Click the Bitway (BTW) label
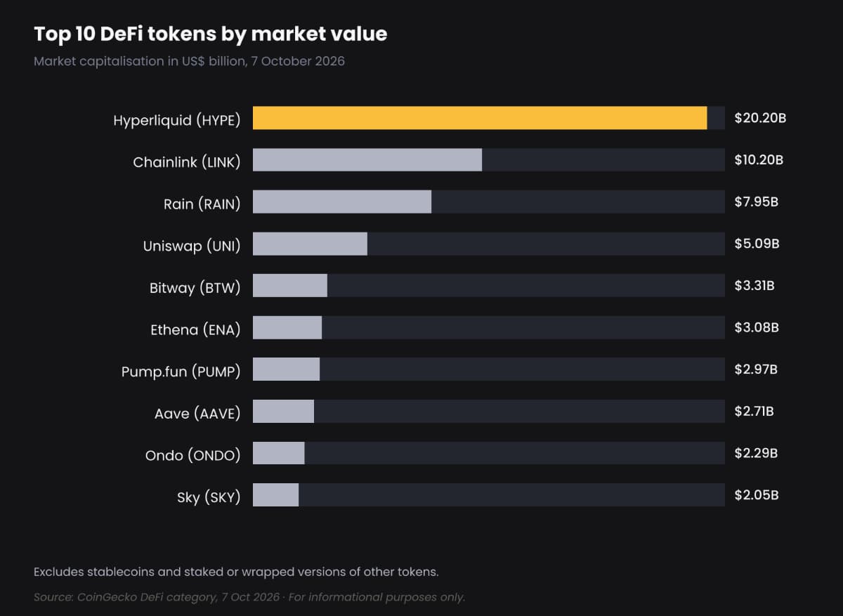 [195, 288]
